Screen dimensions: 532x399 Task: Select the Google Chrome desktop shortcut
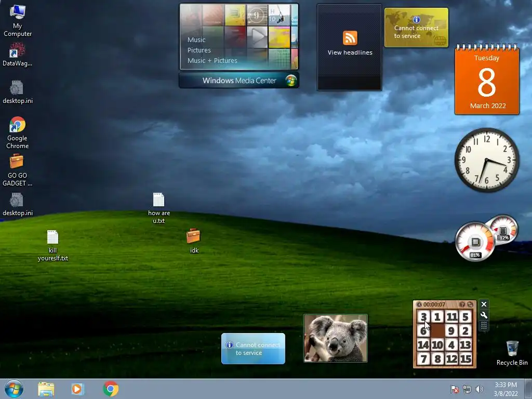pyautogui.click(x=17, y=132)
